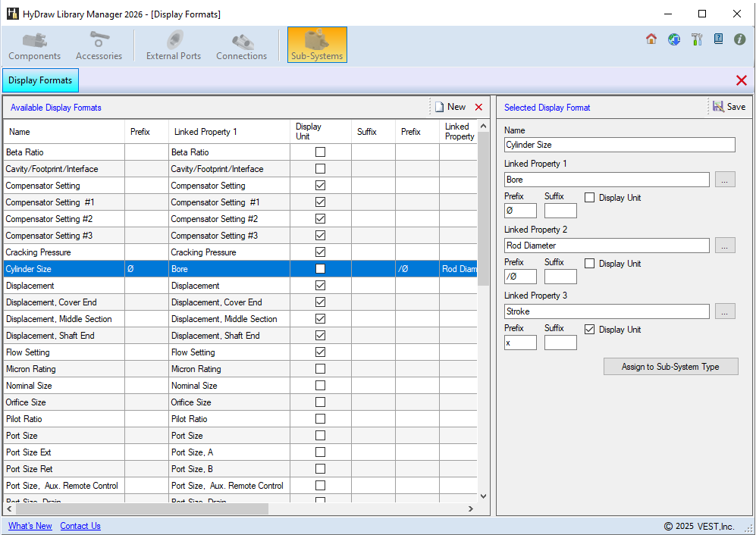The height and width of the screenshot is (535, 756).
Task: Open the Components library section
Action: coord(34,45)
